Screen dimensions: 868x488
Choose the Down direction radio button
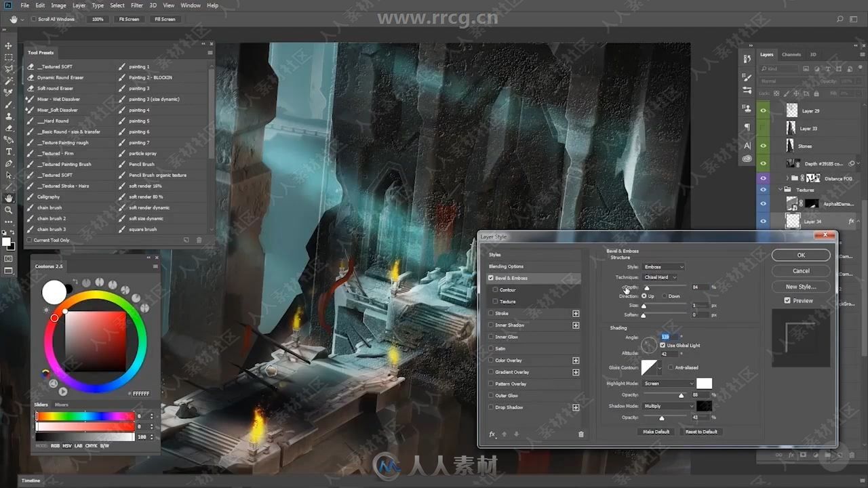[x=664, y=296]
